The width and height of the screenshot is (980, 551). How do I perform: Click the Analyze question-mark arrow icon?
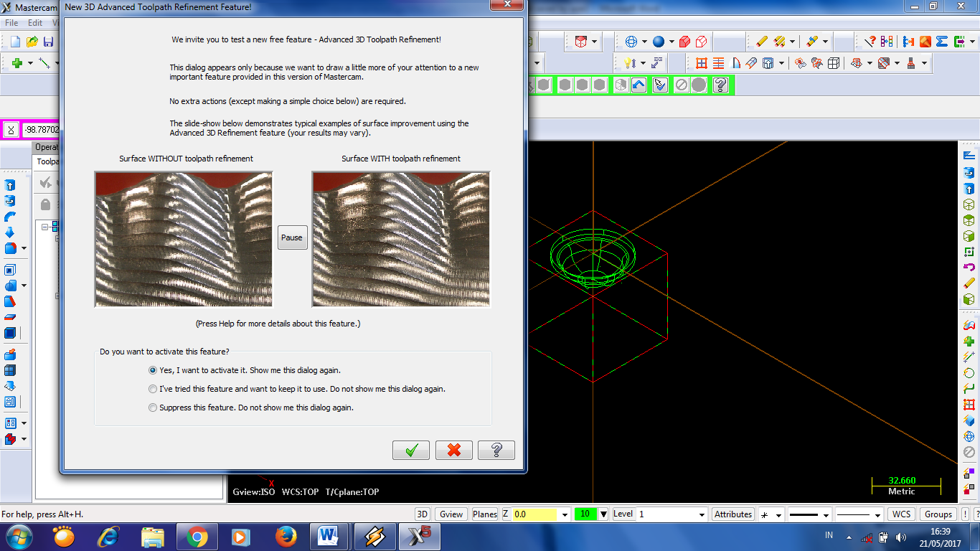(x=870, y=42)
